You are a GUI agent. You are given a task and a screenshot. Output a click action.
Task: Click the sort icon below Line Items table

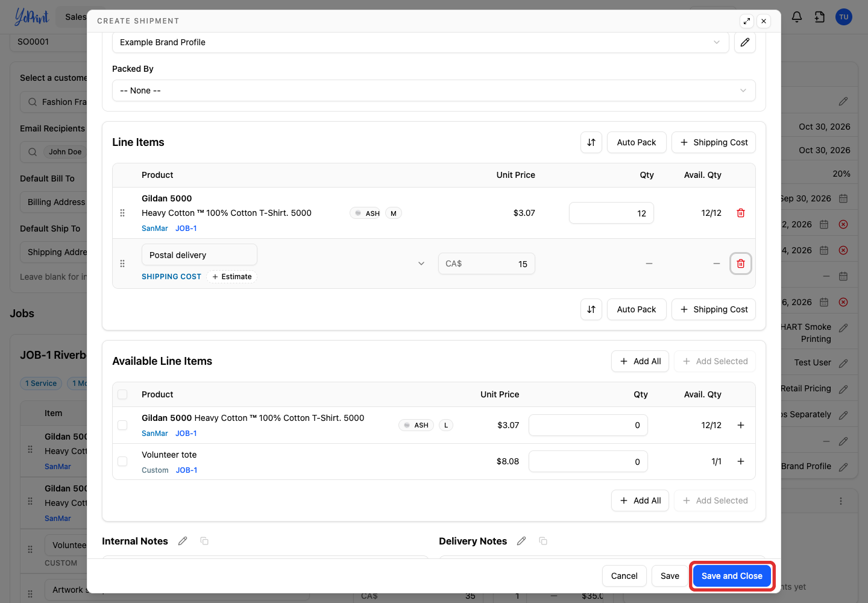[x=591, y=309]
